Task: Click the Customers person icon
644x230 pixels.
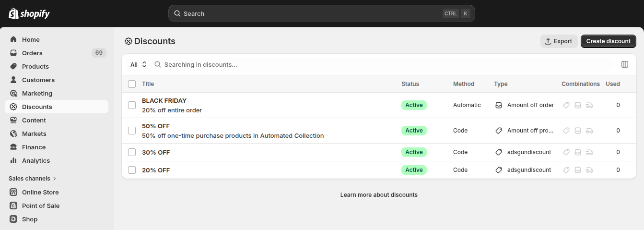Action: [x=13, y=80]
